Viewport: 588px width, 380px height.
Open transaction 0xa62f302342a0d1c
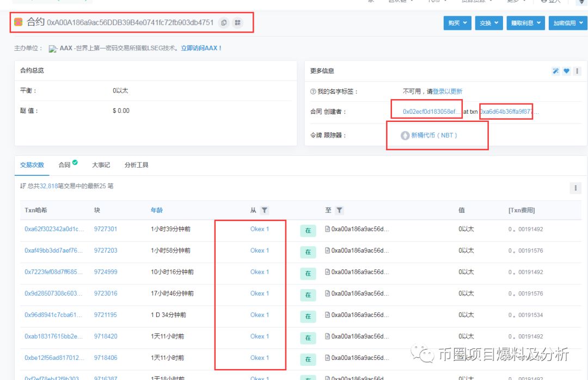coord(54,229)
